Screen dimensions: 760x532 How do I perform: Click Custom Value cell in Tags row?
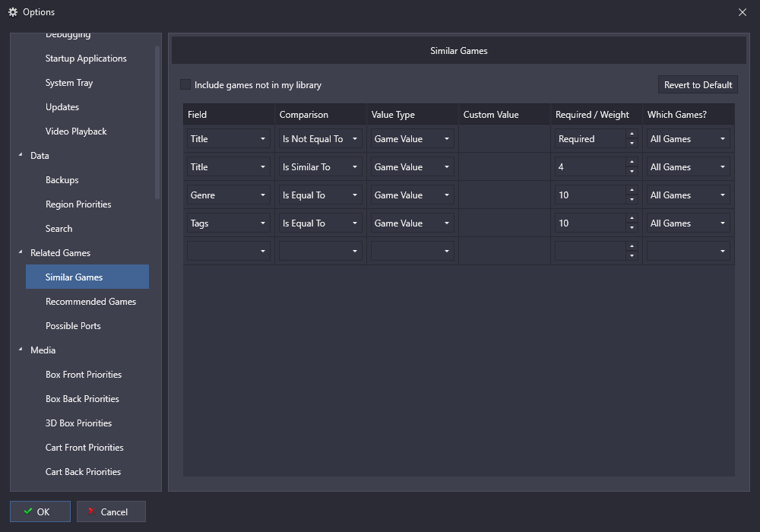coord(505,223)
